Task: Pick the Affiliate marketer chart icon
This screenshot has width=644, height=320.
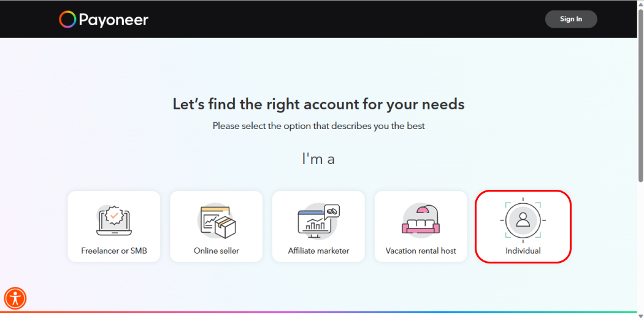Action: (319, 221)
